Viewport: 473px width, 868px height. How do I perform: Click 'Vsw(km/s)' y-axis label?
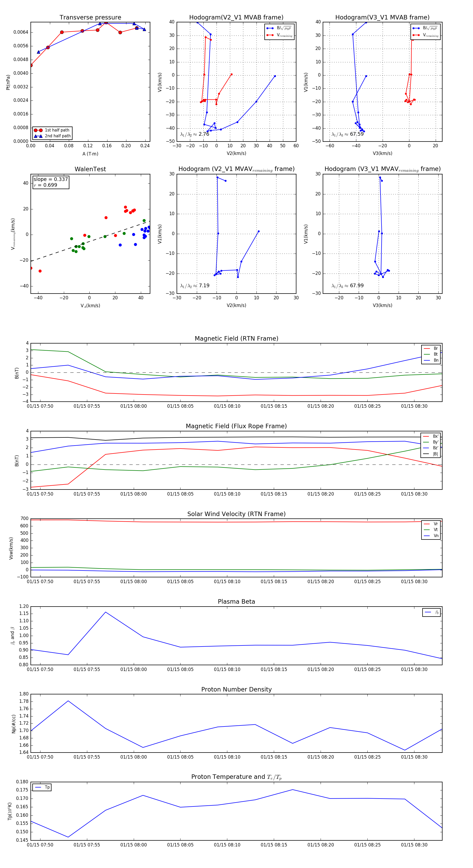[x=11, y=548]
